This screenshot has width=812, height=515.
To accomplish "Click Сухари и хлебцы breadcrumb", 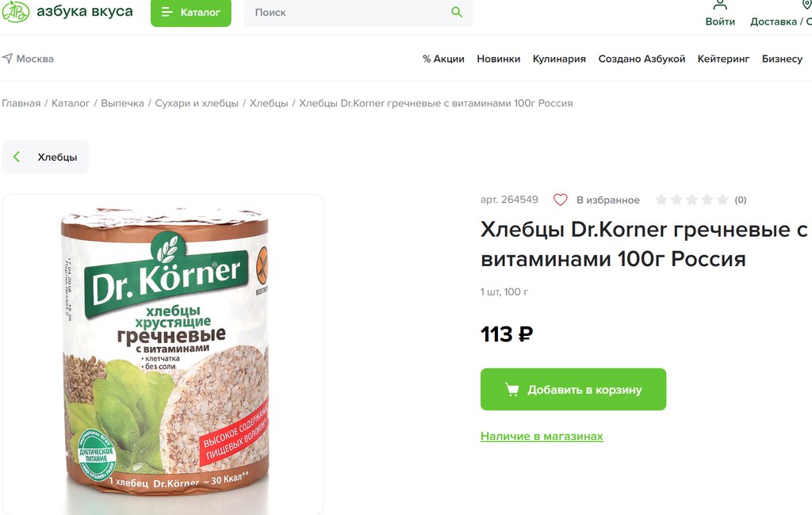I will pyautogui.click(x=197, y=103).
